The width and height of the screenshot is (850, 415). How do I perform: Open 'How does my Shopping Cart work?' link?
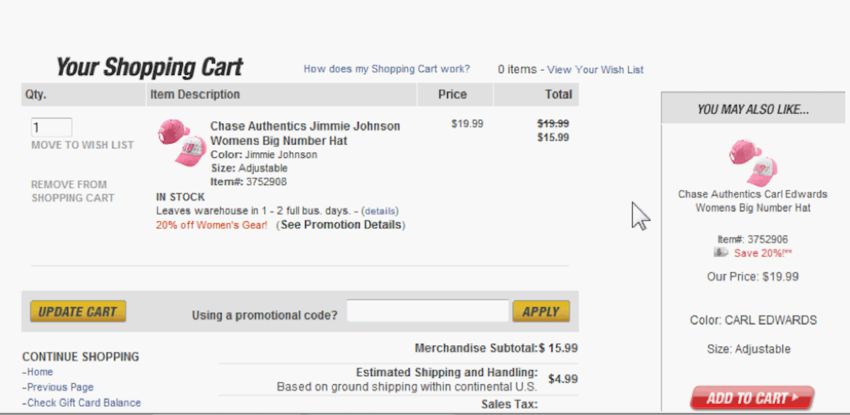click(386, 69)
